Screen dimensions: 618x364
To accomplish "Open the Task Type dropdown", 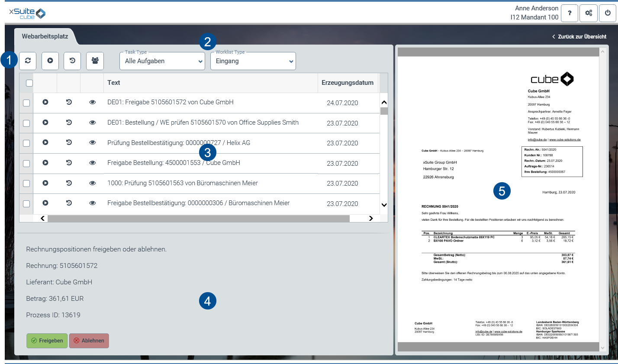I will point(162,61).
